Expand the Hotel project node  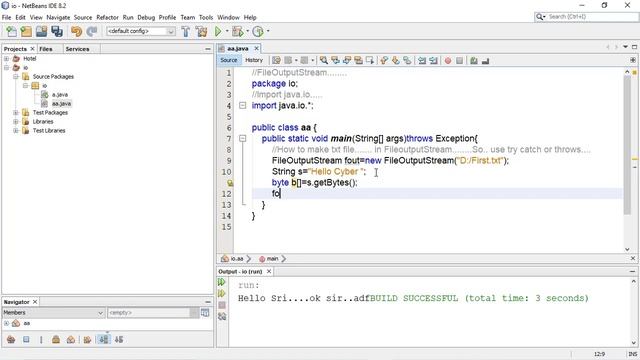(7, 59)
